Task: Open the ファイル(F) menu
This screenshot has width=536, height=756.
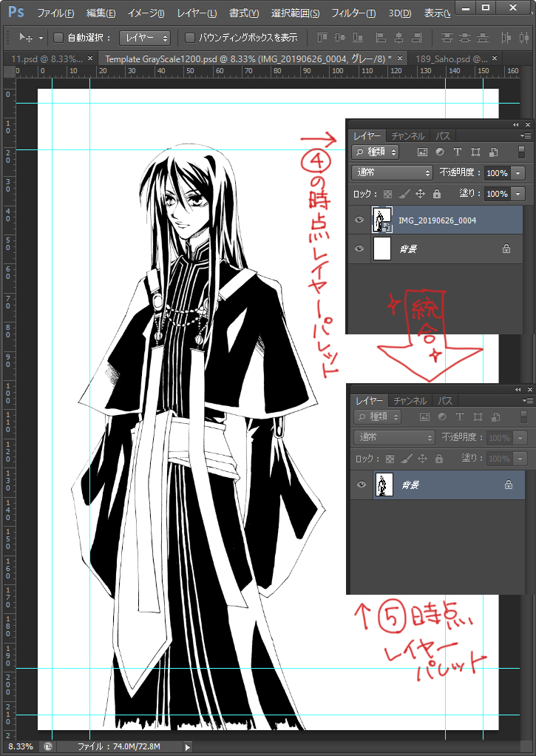Action: pyautogui.click(x=55, y=13)
